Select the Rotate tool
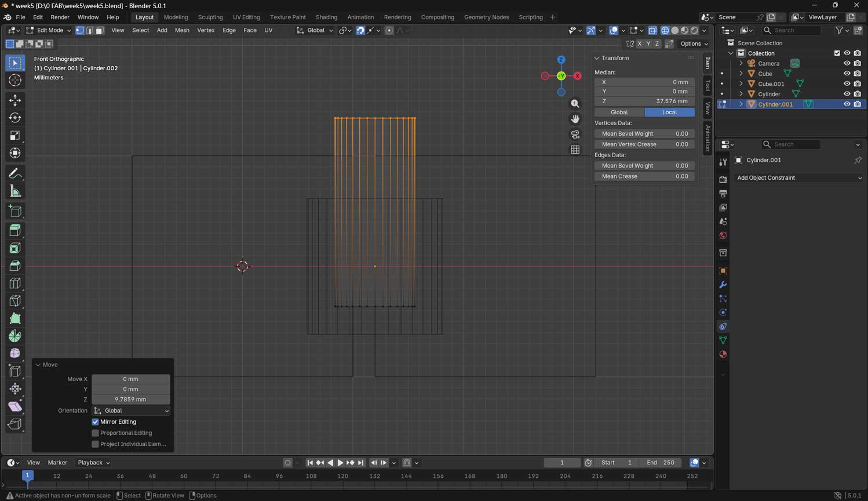The image size is (868, 501). click(15, 118)
